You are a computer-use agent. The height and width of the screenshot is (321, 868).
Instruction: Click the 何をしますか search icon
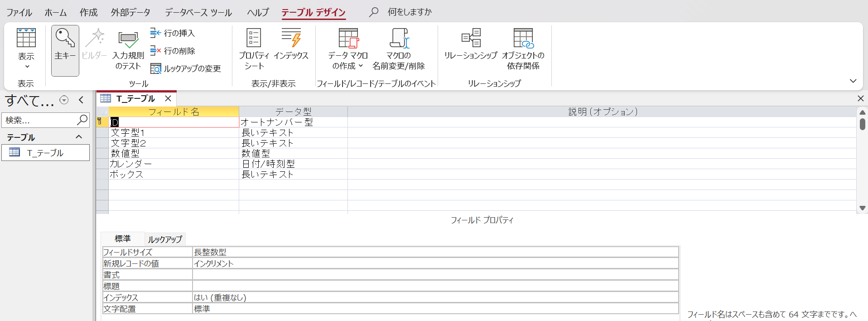coord(374,12)
